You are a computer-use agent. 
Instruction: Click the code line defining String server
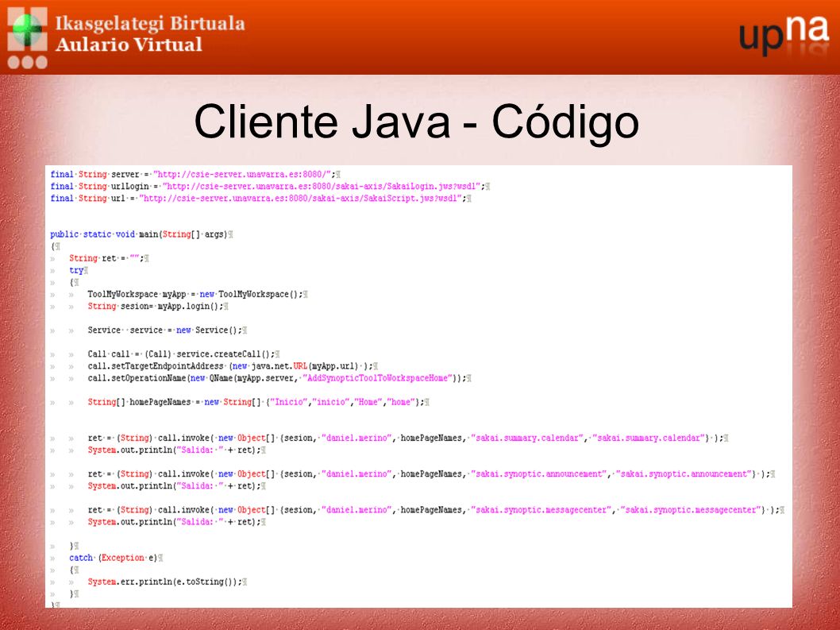click(x=195, y=174)
